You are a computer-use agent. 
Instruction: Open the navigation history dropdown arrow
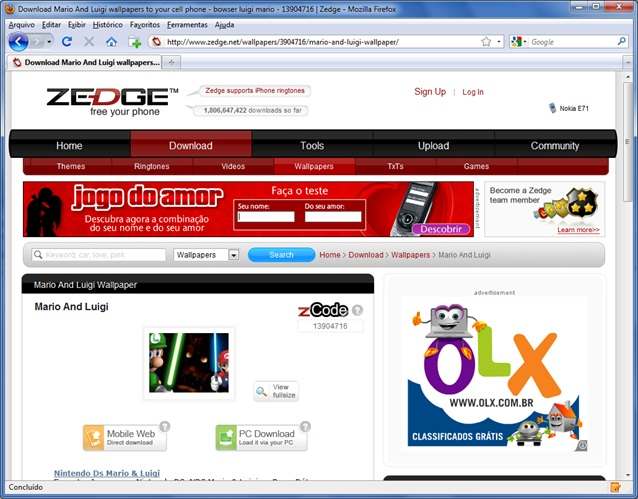49,42
